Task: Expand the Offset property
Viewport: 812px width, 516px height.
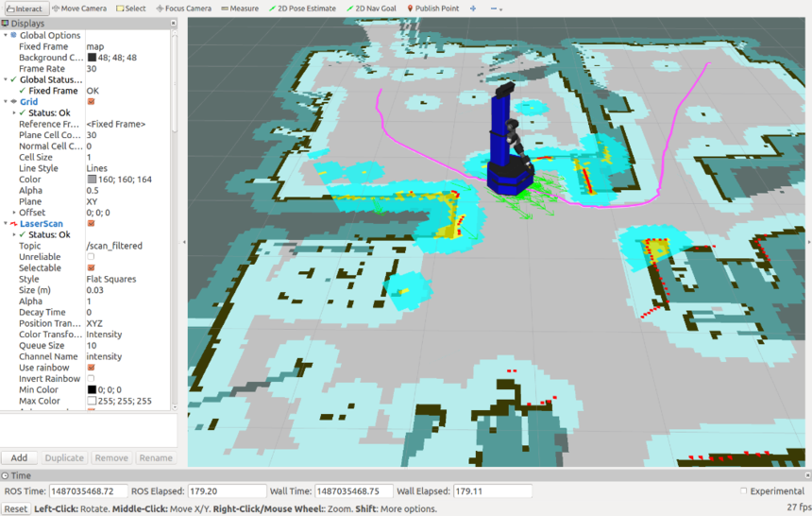Action: tap(14, 213)
